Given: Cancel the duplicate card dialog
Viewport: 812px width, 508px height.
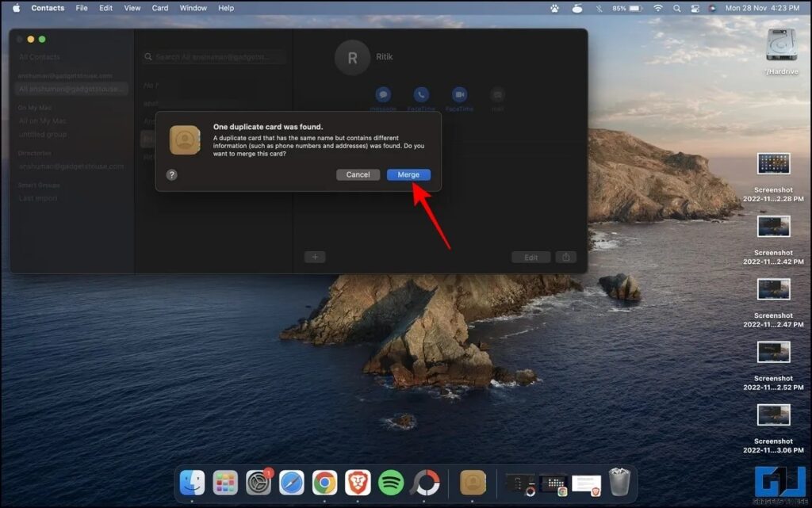Looking at the screenshot, I should click(358, 174).
